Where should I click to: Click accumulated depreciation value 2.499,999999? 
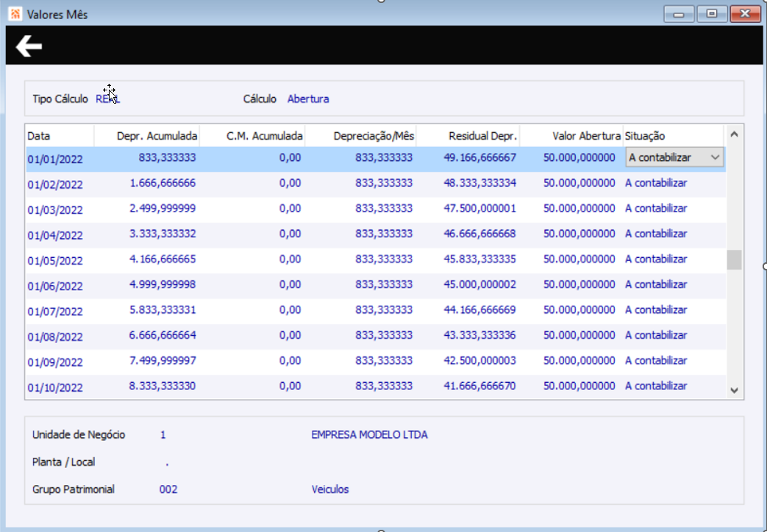[163, 208]
